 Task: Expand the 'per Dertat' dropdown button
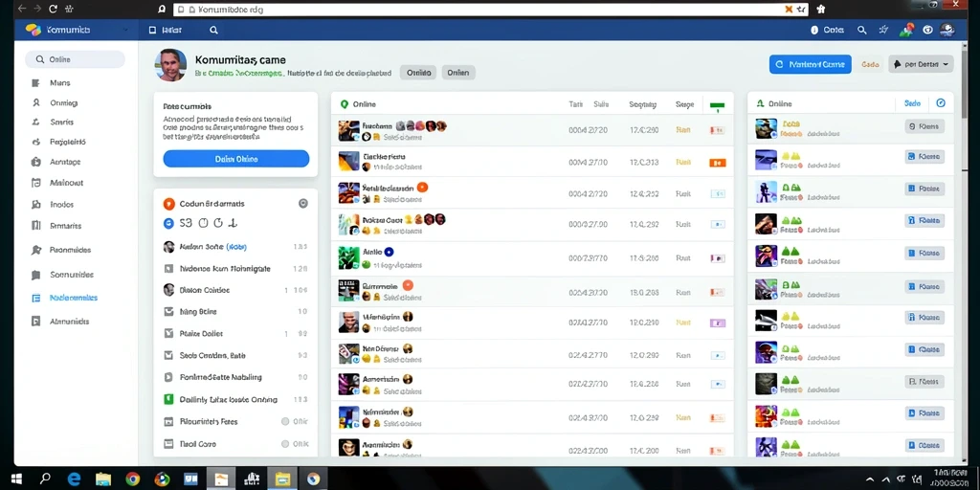tap(921, 64)
